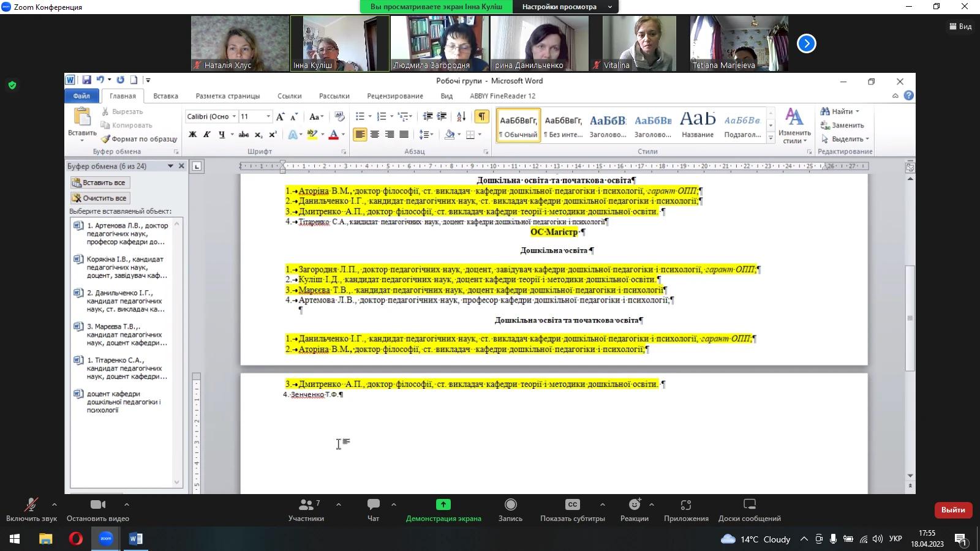The width and height of the screenshot is (980, 551).
Task: Click the Find (Найти) binoculars button
Action: tap(840, 111)
